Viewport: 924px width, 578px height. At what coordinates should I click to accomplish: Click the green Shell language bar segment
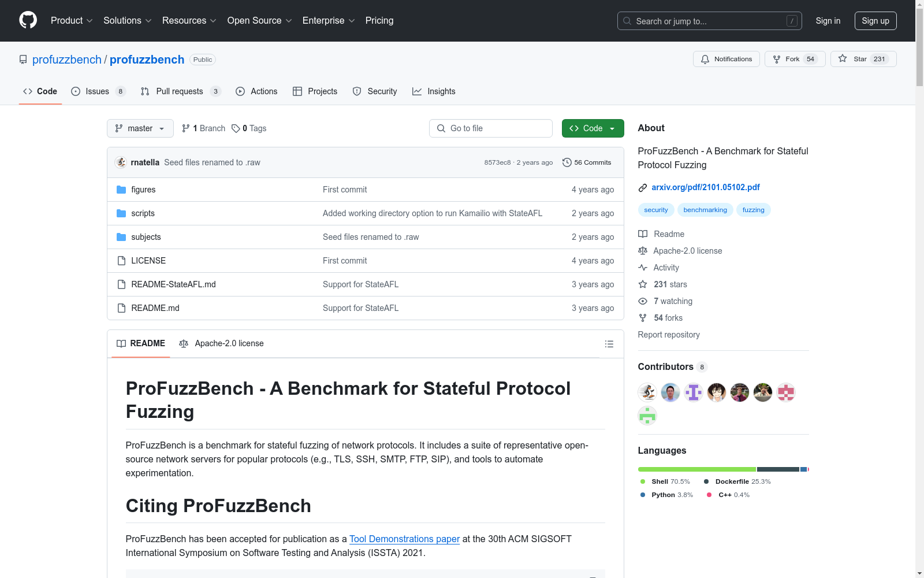696,469
